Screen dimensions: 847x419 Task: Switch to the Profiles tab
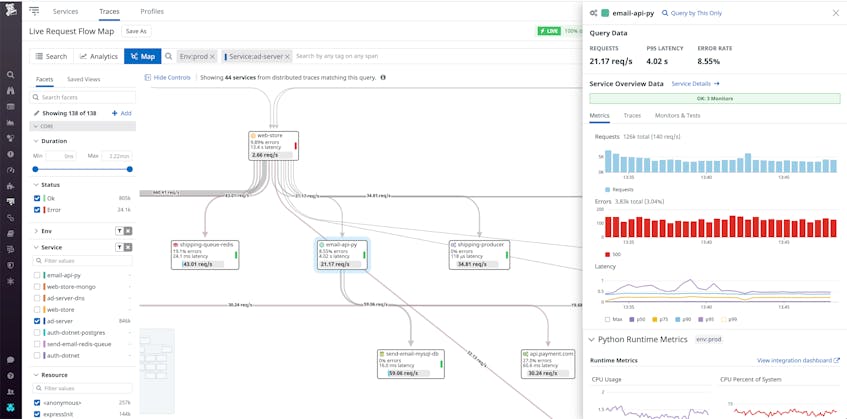click(152, 11)
